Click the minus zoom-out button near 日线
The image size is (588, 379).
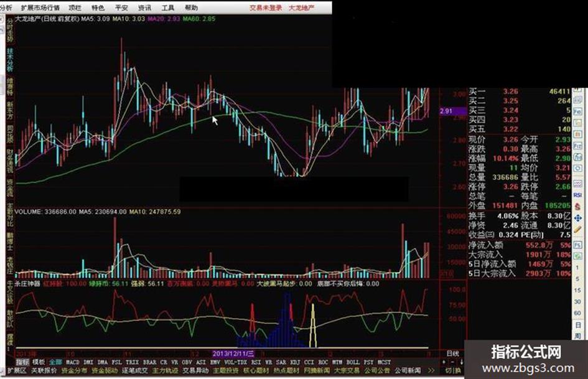pyautogui.click(x=452, y=362)
